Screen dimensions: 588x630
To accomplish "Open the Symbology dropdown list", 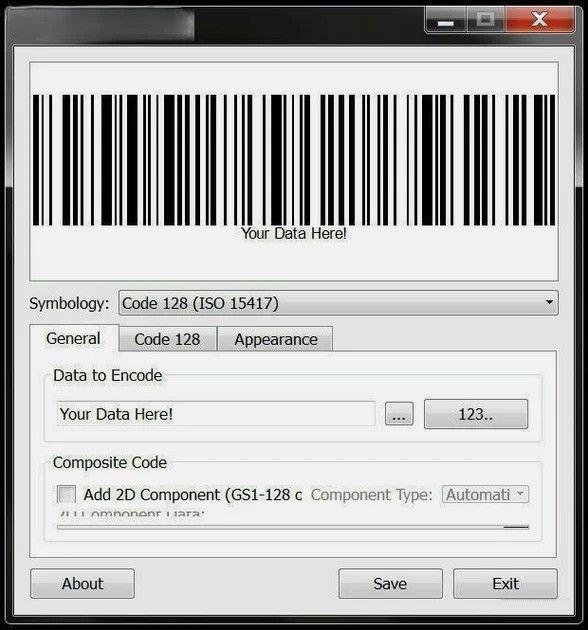I will pyautogui.click(x=338, y=303).
